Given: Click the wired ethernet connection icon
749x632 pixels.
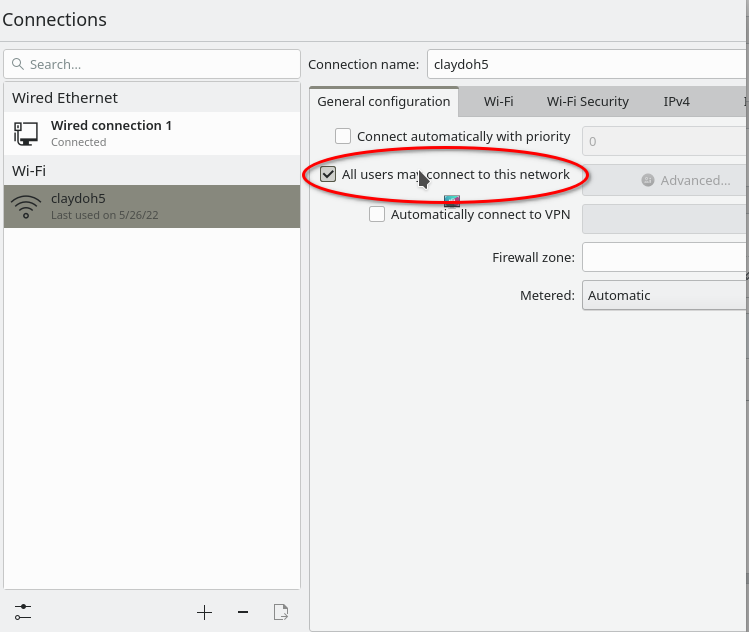Looking at the screenshot, I should click(26, 133).
